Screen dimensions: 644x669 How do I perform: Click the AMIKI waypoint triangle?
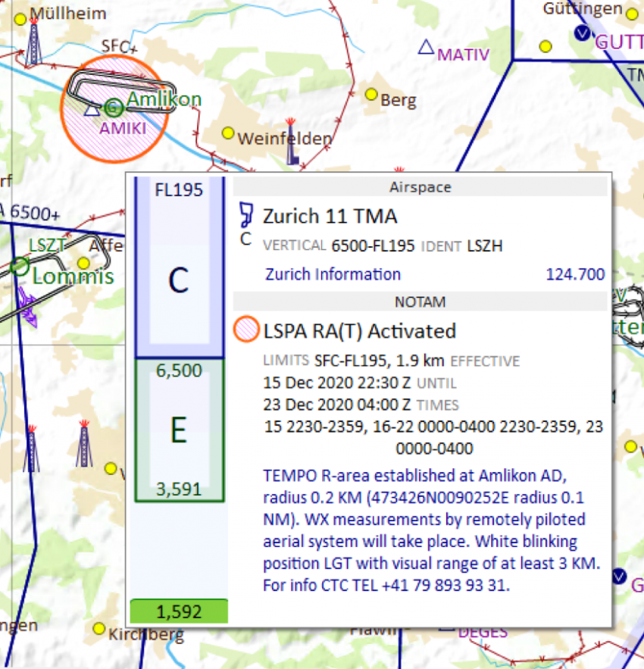92,110
